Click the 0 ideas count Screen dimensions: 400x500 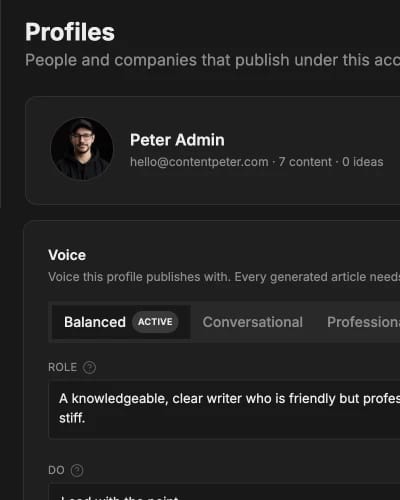(x=363, y=162)
